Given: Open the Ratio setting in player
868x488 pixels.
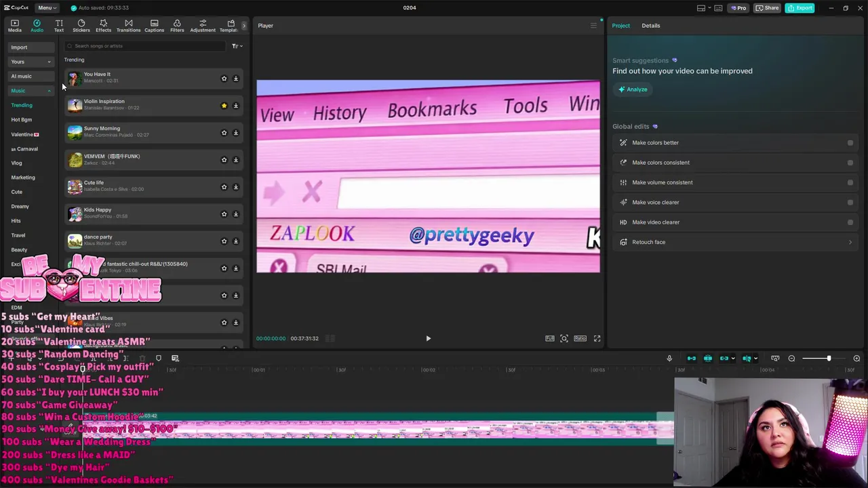Looking at the screenshot, I should coord(580,338).
